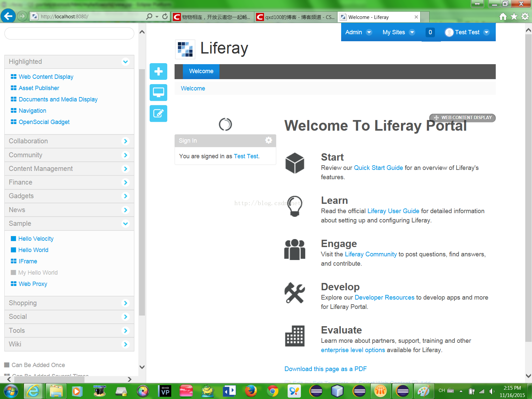Open the Preview monitor icon button
532x399 pixels.
[x=158, y=92]
